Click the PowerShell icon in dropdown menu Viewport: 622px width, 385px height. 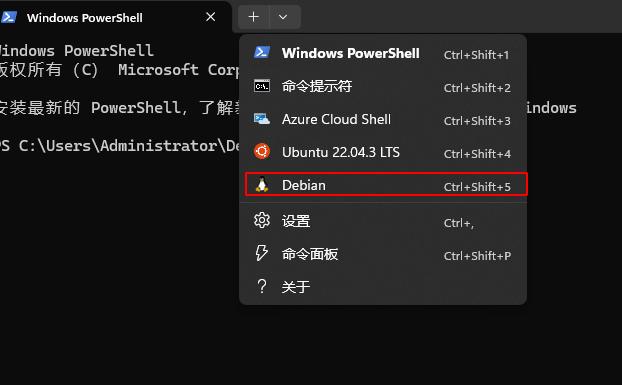(262, 53)
